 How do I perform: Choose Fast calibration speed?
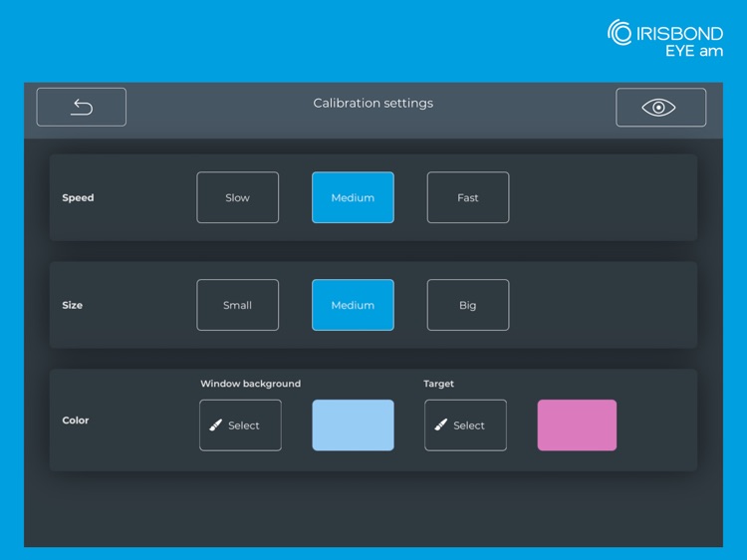[x=468, y=197]
